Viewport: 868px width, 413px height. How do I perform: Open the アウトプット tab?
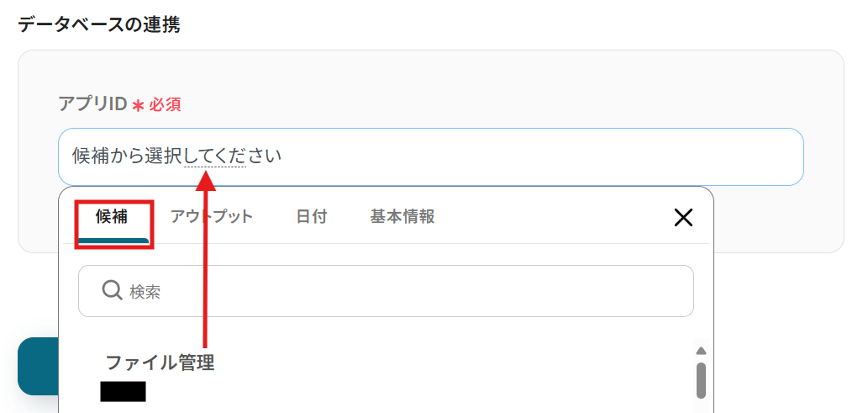pyautogui.click(x=211, y=217)
